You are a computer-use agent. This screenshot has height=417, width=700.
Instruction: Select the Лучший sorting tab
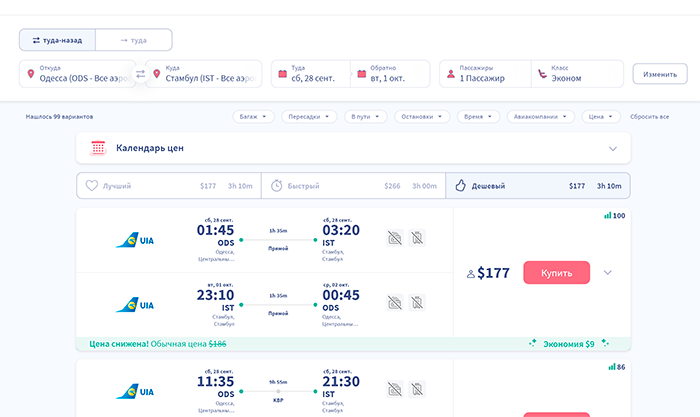[168, 186]
